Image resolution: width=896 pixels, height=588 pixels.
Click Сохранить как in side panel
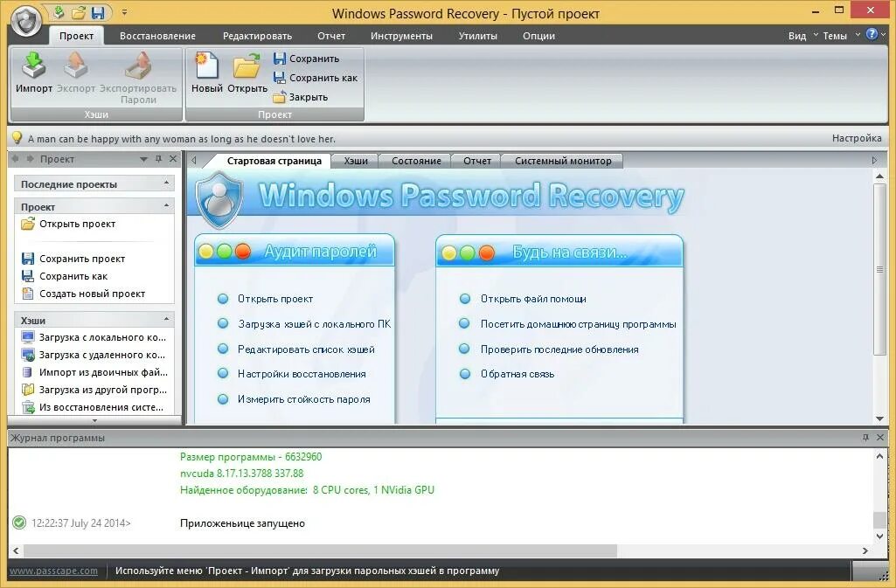(64, 276)
